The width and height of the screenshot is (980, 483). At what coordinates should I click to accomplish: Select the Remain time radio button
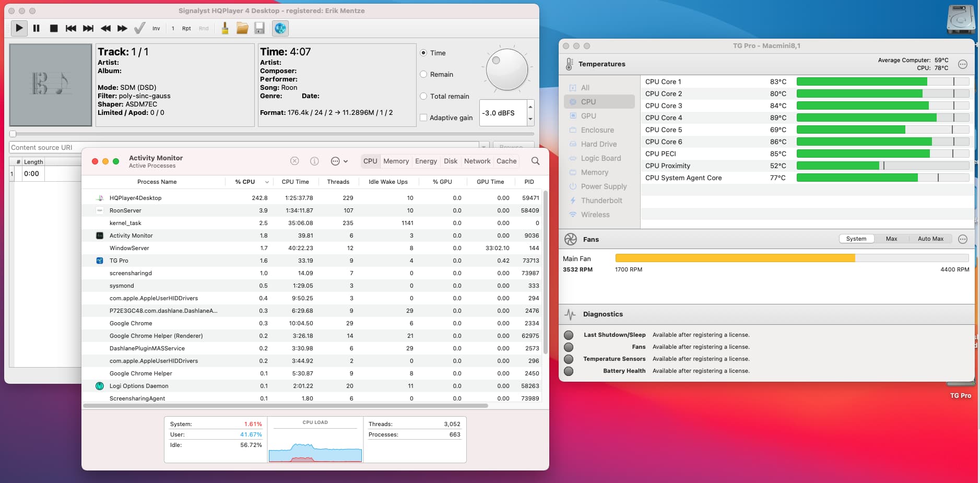[x=424, y=75]
